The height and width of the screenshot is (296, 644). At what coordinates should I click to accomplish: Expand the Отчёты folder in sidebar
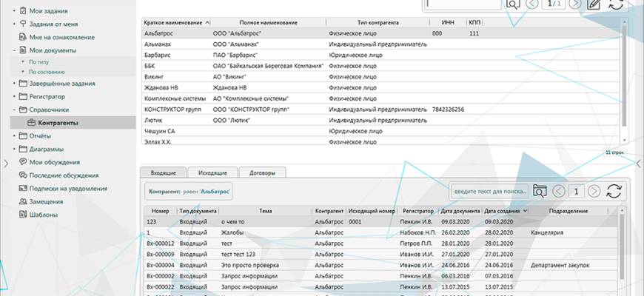[x=14, y=136]
